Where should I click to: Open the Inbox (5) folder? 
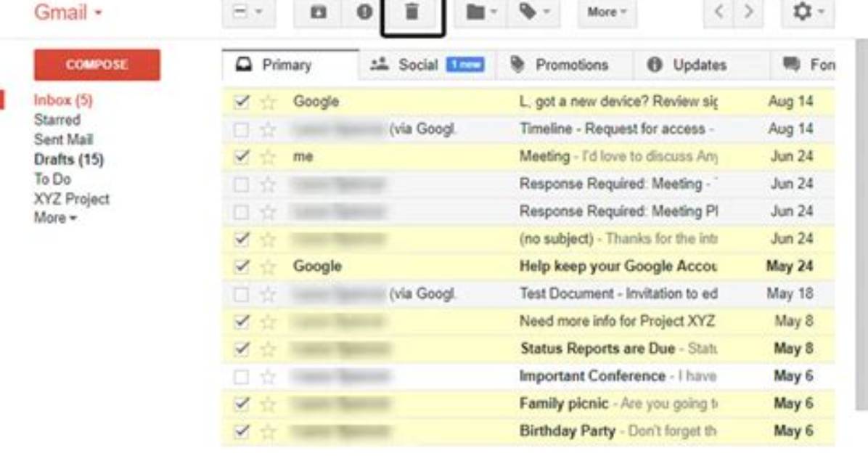coord(63,100)
